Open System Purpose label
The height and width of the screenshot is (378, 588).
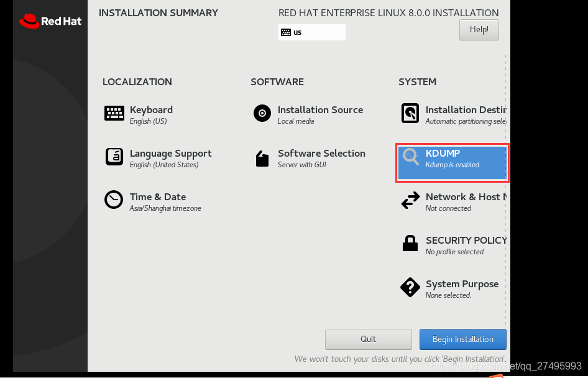462,284
